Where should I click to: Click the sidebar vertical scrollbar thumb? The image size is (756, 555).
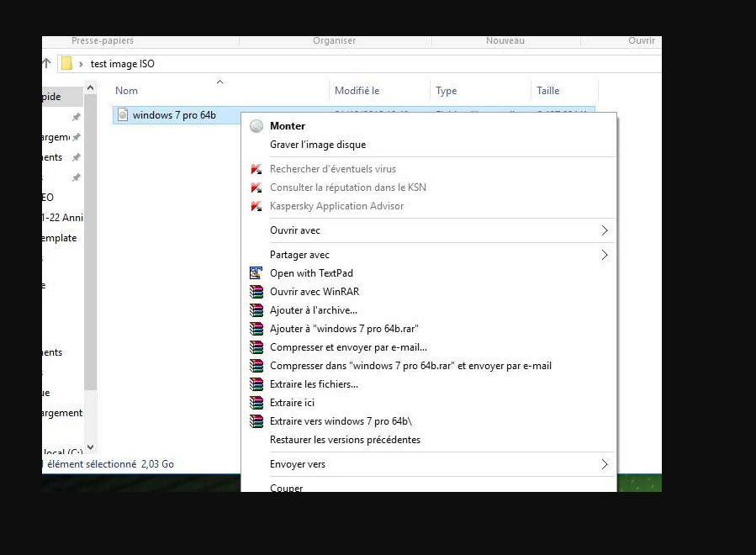tap(90, 242)
